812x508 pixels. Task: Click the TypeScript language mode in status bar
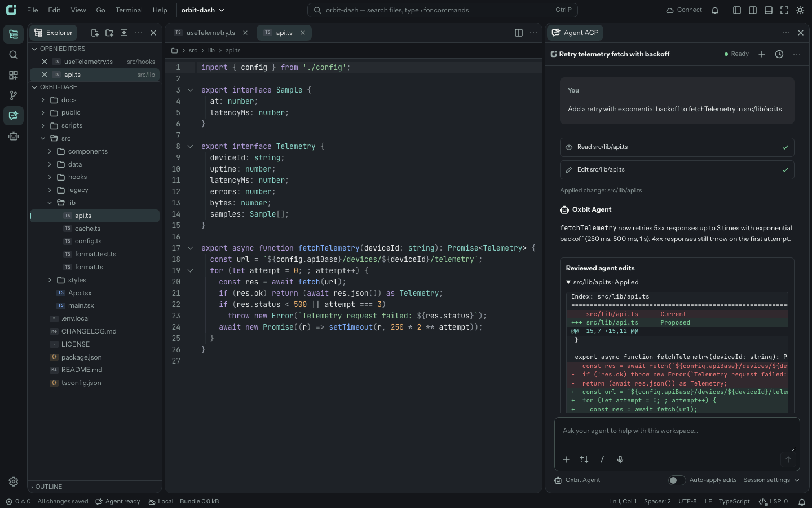click(734, 501)
